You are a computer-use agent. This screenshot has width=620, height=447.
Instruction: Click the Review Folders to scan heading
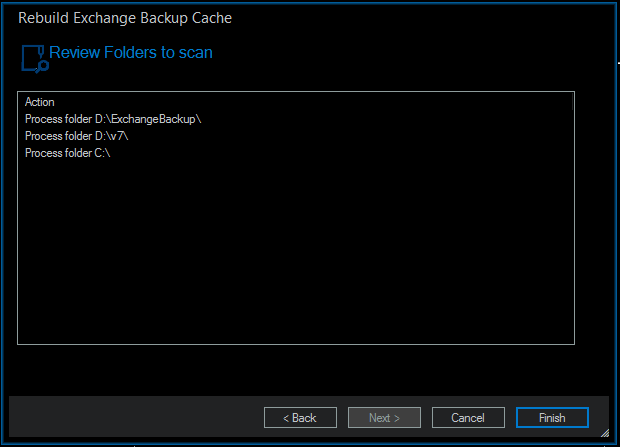[131, 53]
